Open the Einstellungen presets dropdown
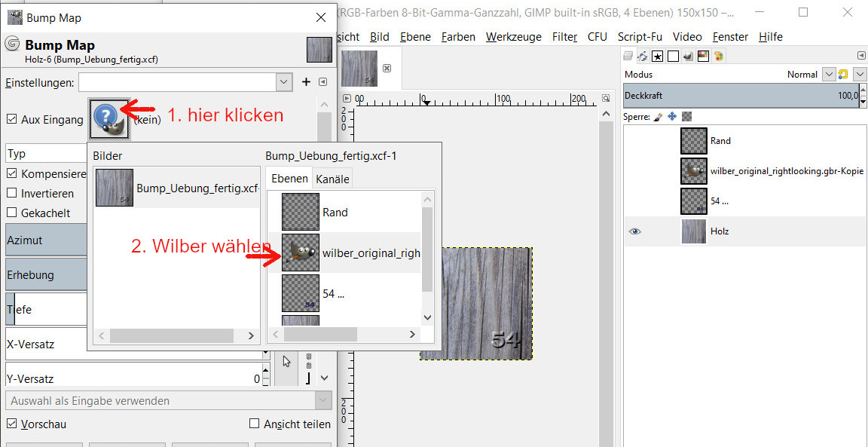Viewport: 868px width, 447px height. (x=283, y=82)
